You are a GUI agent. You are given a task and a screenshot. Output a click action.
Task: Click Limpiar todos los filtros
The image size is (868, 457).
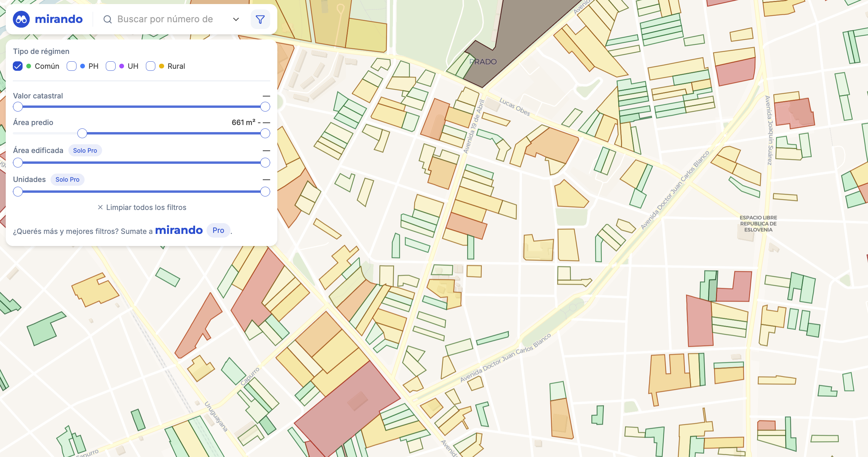pos(146,207)
